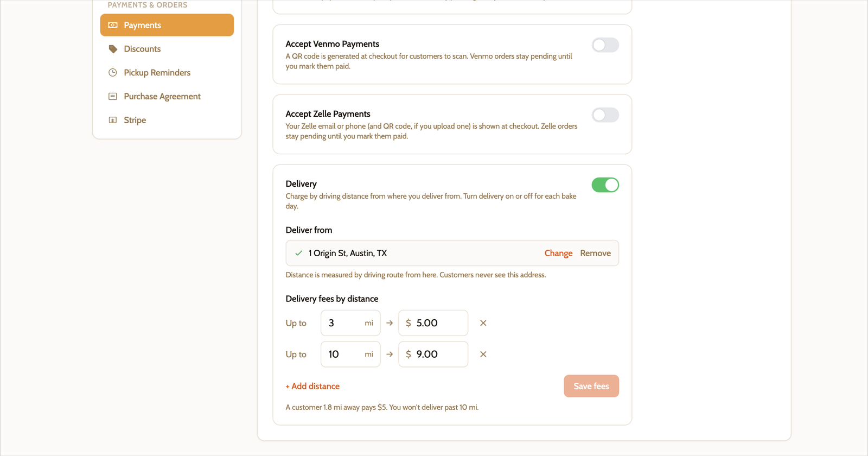Viewport: 868px width, 456px height.
Task: Click the '1 Origin St, Austin, TX' address text
Action: click(348, 254)
